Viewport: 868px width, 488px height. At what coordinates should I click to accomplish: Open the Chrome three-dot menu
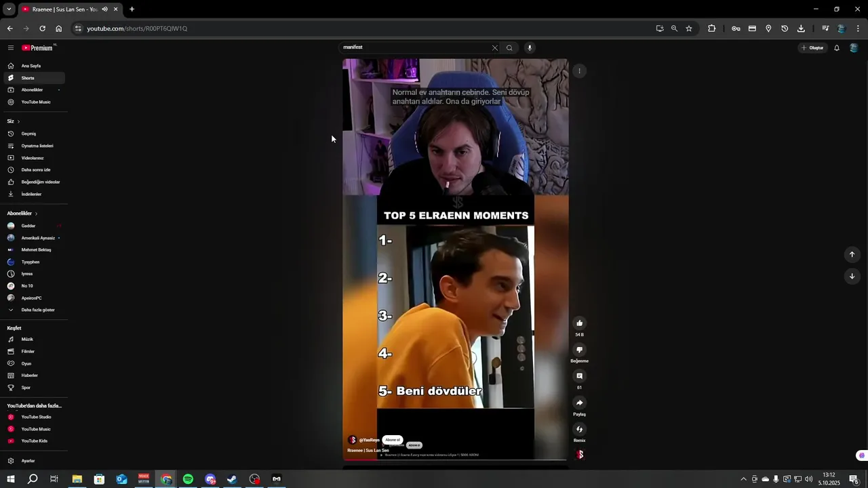click(x=858, y=28)
